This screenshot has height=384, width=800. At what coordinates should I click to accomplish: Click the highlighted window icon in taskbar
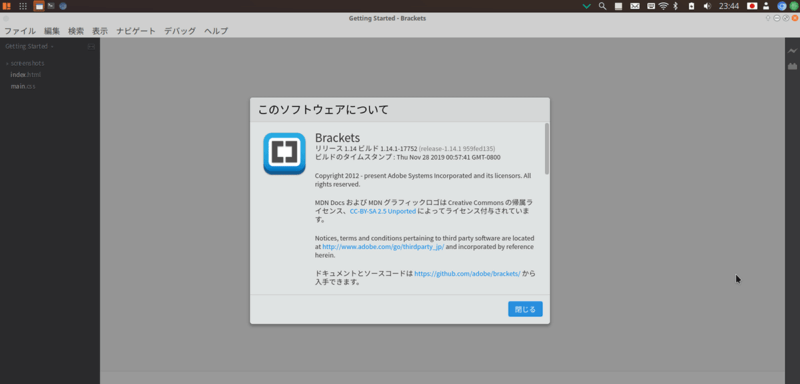39,6
